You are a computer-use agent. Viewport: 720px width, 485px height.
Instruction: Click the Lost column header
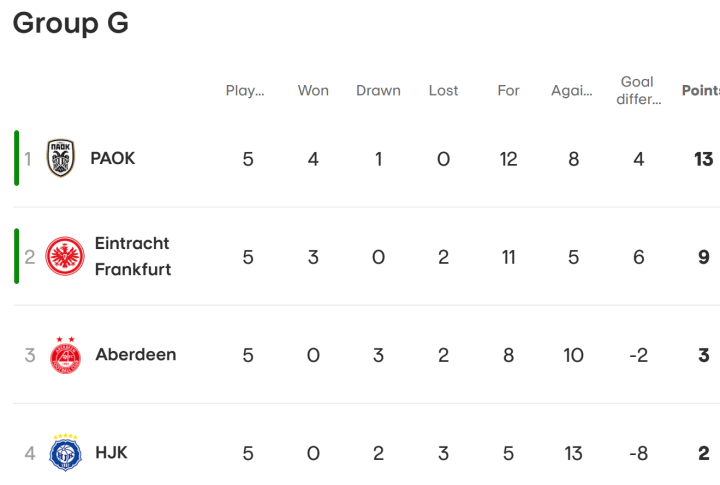[443, 91]
